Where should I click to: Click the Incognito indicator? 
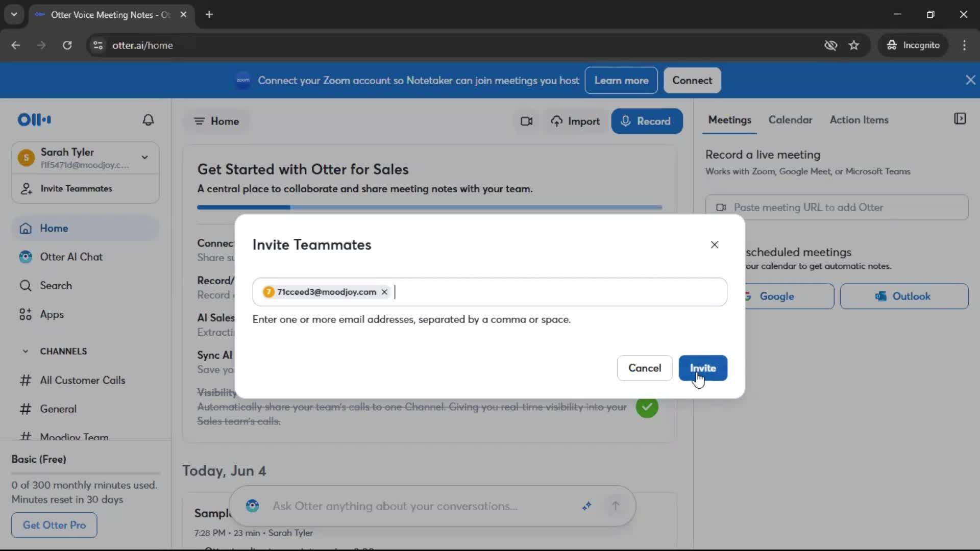coord(913,45)
